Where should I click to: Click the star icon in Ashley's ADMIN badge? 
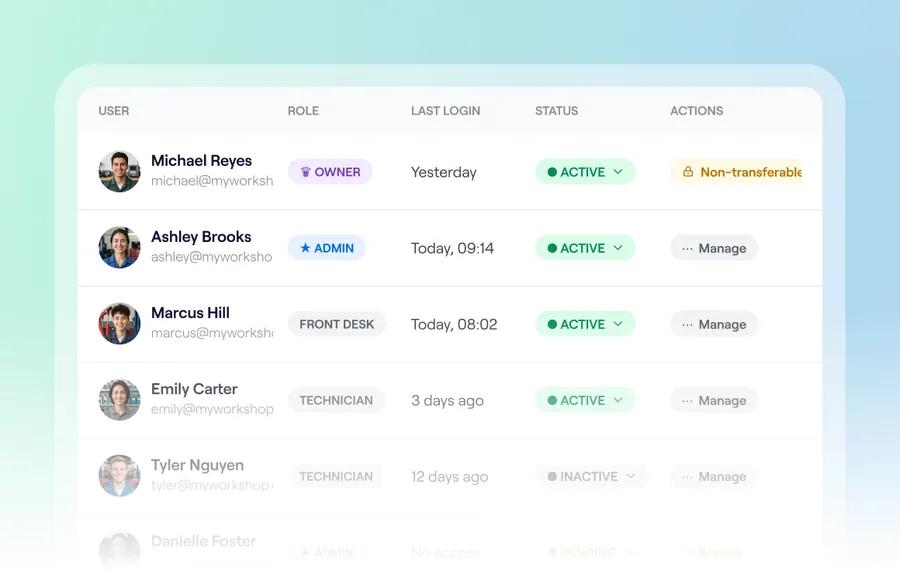tap(305, 248)
